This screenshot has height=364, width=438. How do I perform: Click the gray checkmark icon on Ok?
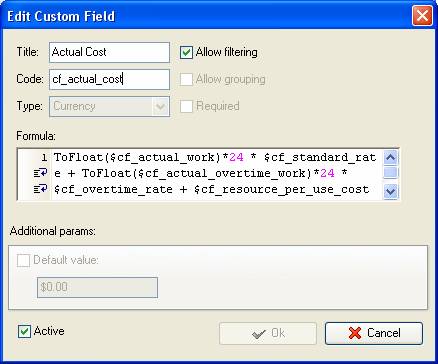tap(259, 333)
